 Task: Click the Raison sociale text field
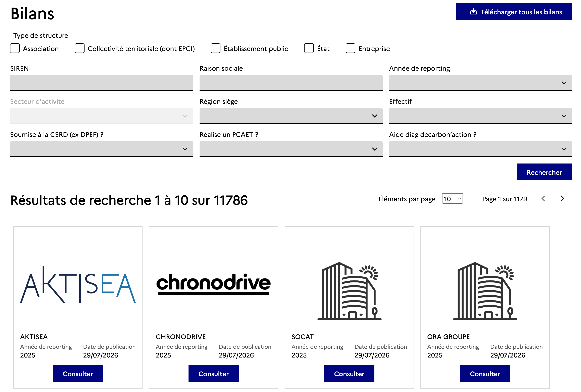pyautogui.click(x=291, y=83)
